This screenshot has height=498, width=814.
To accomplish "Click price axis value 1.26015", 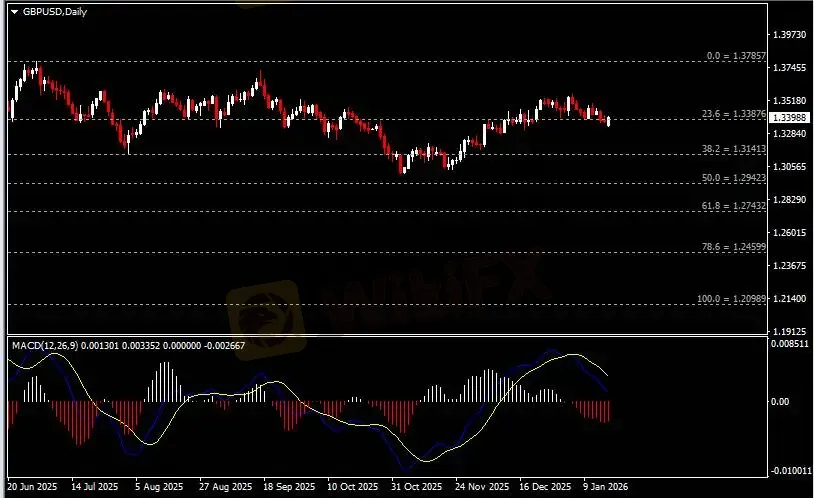I will click(x=790, y=233).
